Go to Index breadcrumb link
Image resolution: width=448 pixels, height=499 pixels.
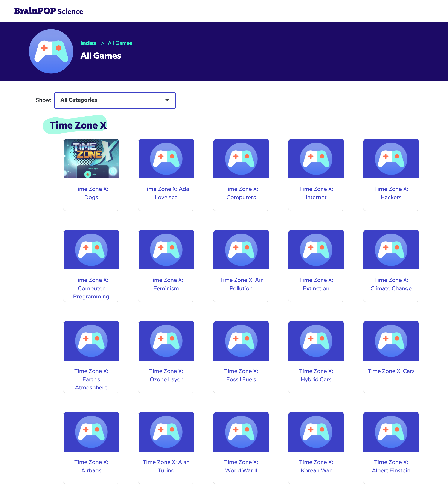(x=88, y=43)
